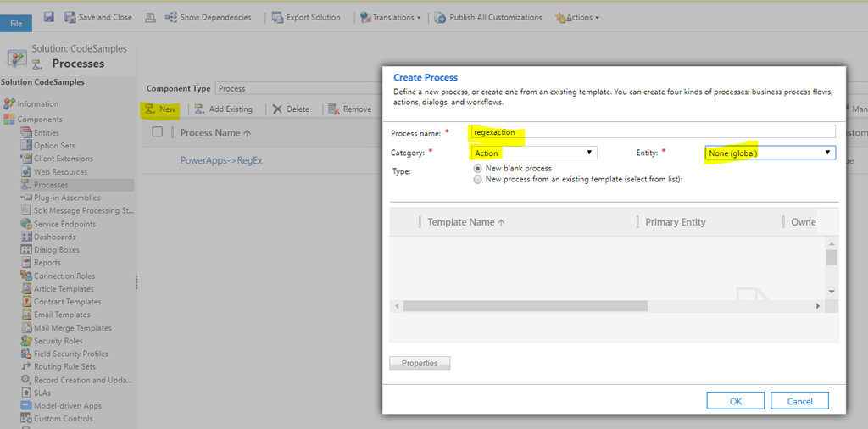
Task: Select New blank process radio button
Action: (478, 168)
